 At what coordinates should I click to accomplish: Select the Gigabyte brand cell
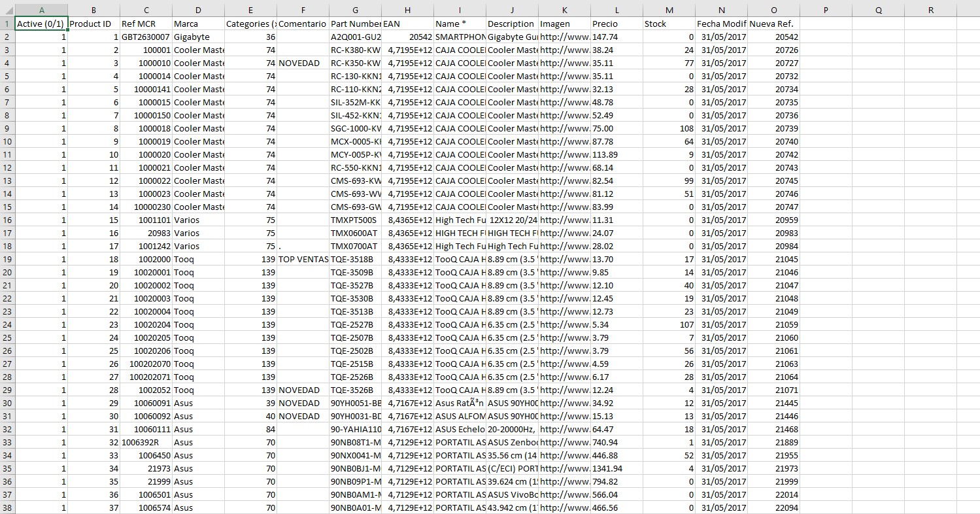[199, 37]
